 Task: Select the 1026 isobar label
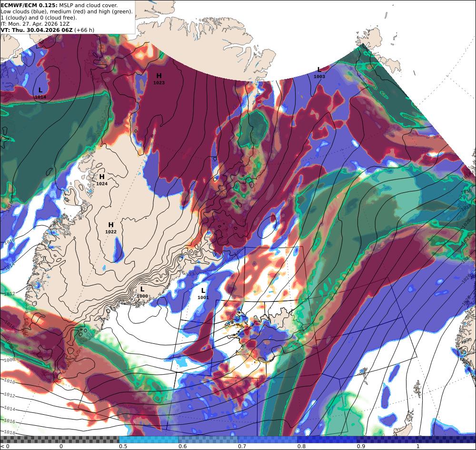(466, 278)
